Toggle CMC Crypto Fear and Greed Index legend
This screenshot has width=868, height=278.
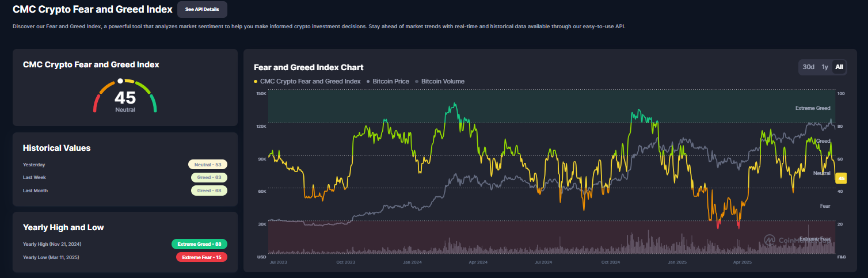[307, 81]
